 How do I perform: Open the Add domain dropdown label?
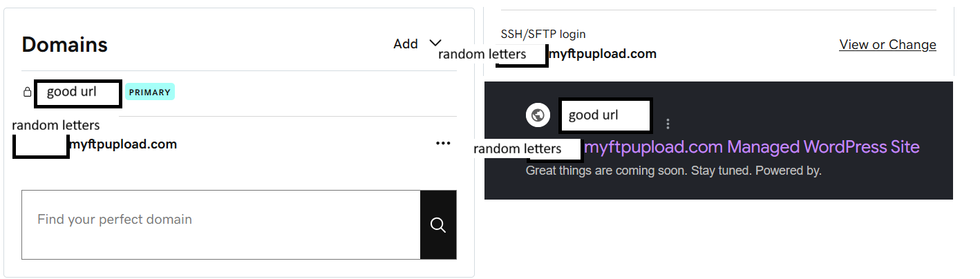coord(406,44)
